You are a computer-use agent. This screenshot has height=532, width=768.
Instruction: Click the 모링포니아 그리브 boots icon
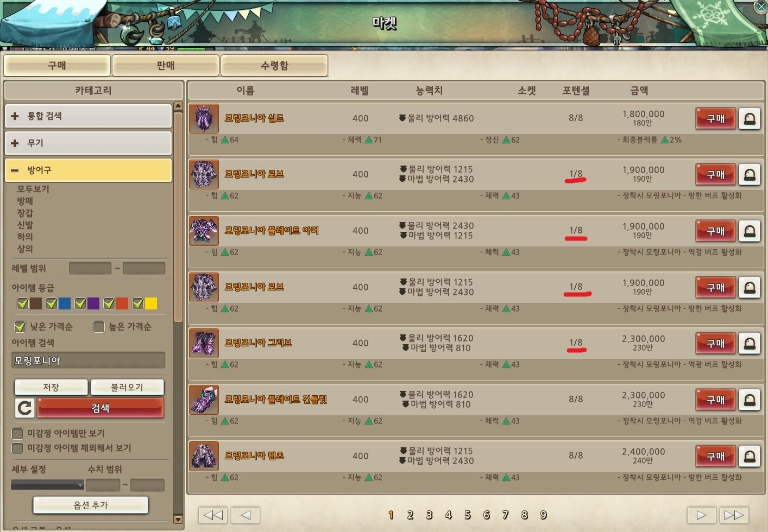click(204, 343)
